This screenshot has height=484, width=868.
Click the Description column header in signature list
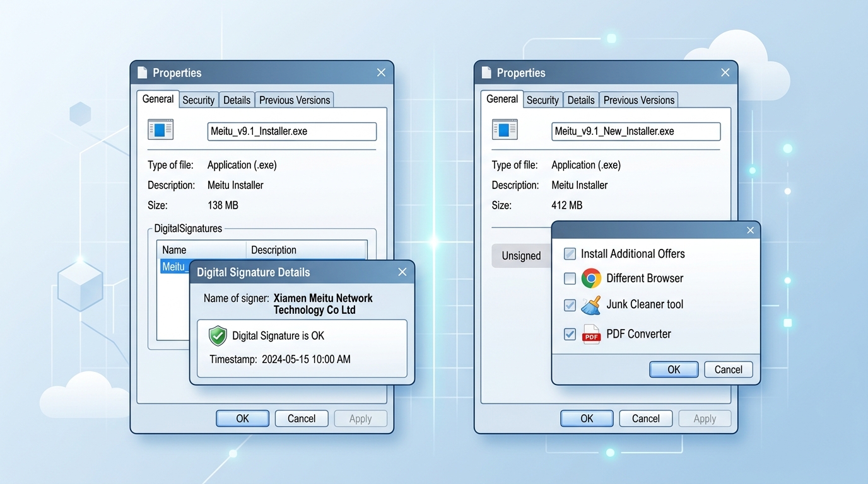pos(306,250)
